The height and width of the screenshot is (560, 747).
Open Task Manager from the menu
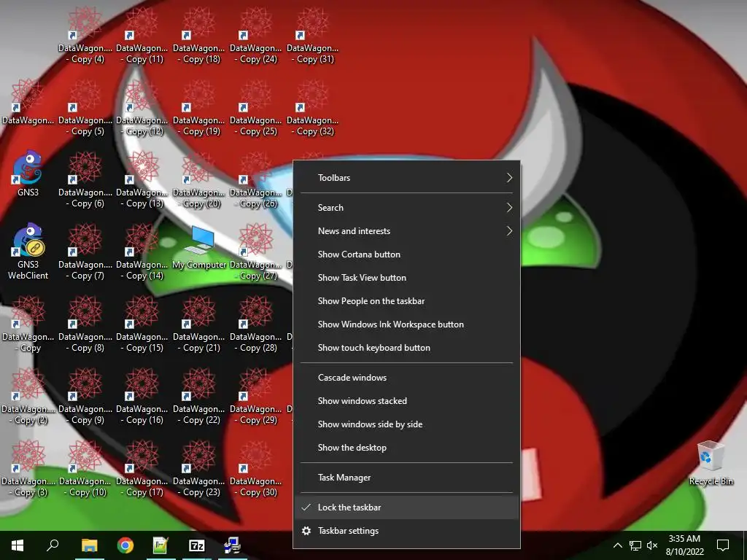(406, 478)
